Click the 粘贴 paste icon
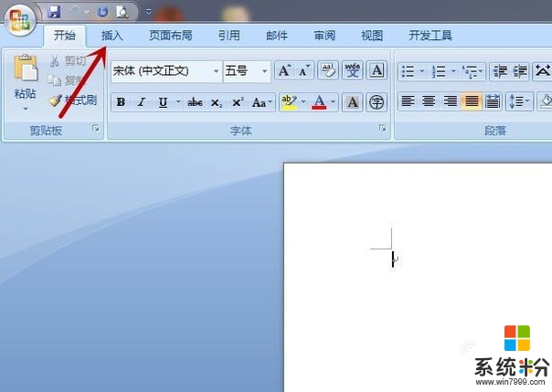 tap(26, 69)
